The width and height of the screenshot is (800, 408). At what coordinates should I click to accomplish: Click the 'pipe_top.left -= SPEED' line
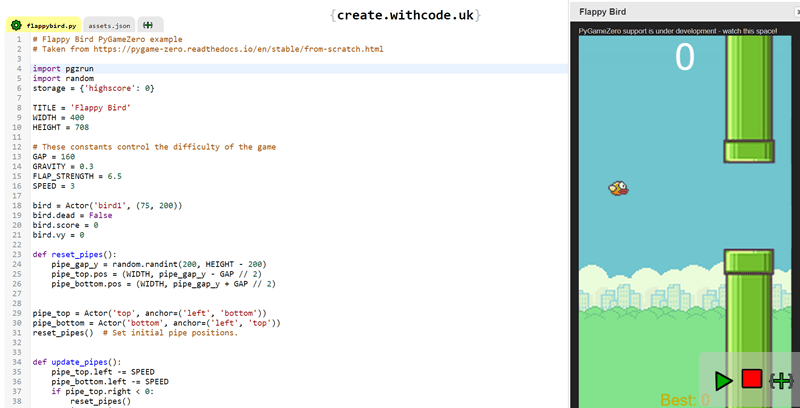tap(103, 372)
